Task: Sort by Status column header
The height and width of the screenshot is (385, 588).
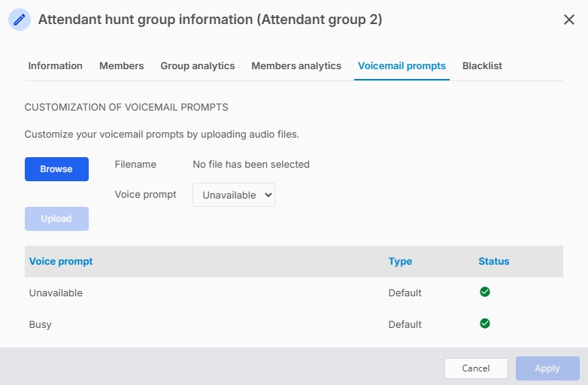Action: [493, 261]
